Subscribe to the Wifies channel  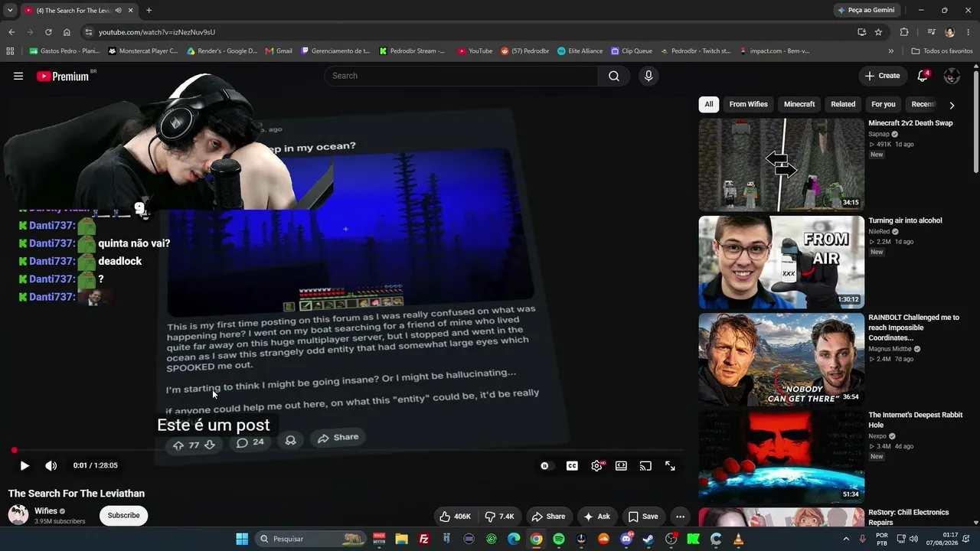123,515
